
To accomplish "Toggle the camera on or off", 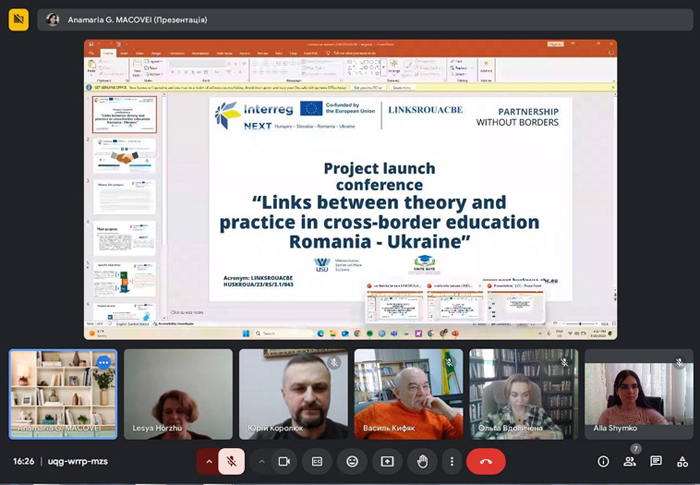I will pos(284,461).
